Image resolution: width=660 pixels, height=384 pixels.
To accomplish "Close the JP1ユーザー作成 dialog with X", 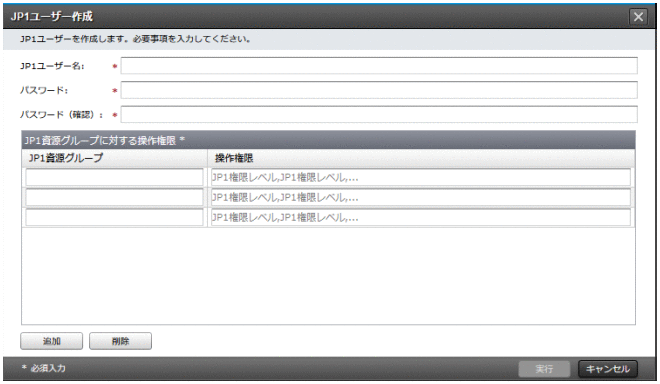I will 638,16.
